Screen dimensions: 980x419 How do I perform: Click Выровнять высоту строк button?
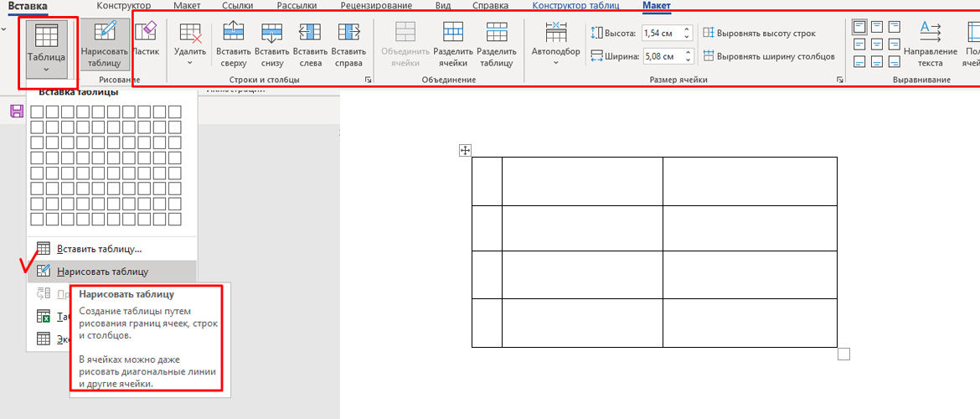click(x=759, y=34)
